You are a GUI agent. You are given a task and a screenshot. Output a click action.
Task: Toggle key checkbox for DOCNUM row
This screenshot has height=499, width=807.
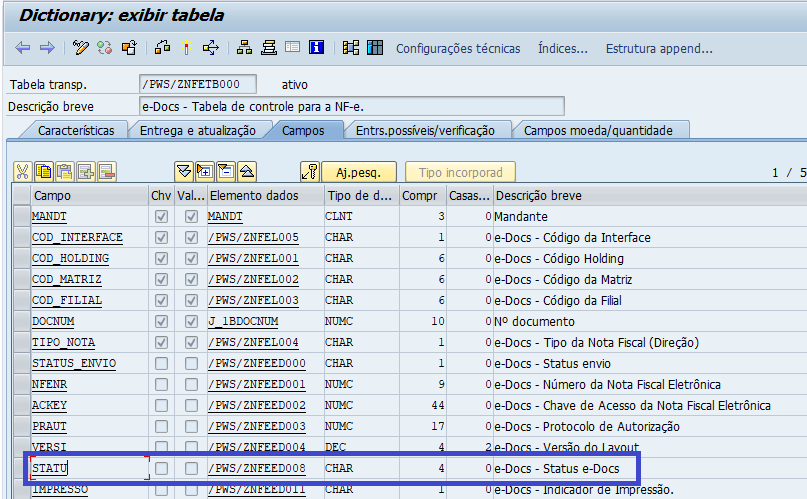coord(162,321)
